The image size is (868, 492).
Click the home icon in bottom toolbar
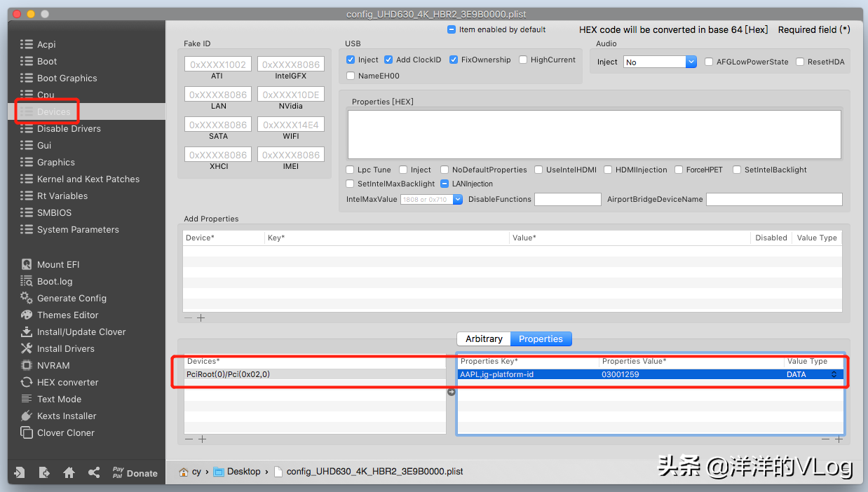pyautogui.click(x=69, y=473)
